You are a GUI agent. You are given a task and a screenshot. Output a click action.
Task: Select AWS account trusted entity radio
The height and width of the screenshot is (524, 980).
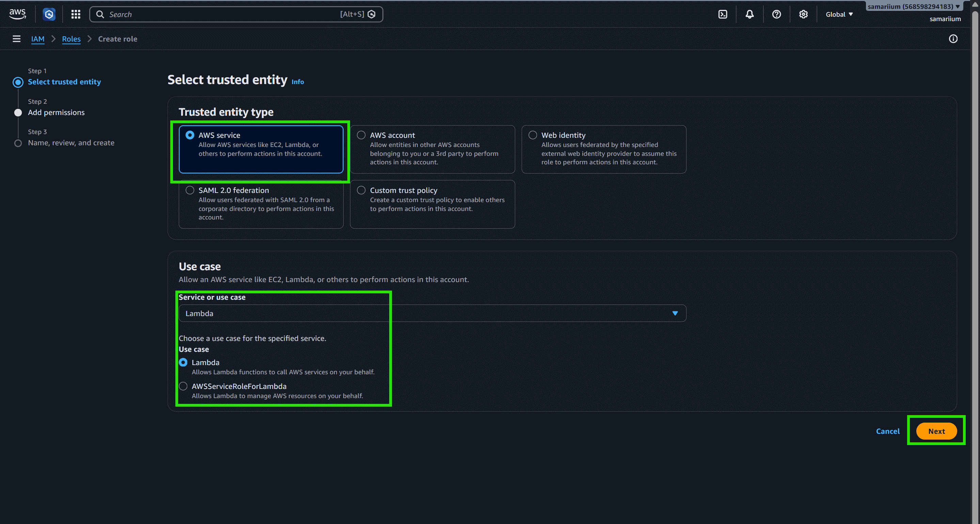(361, 135)
